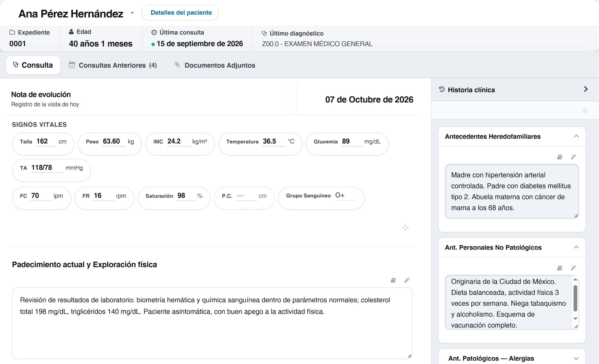Click the sparkle icon under Historia clínica header

(x=585, y=111)
